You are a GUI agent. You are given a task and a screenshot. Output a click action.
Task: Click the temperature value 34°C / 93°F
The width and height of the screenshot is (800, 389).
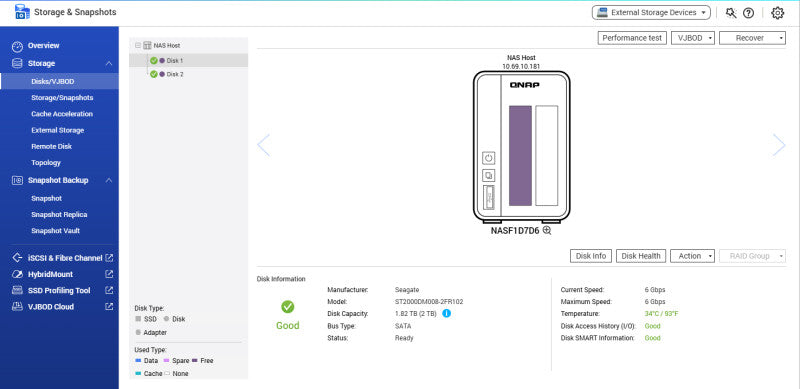[x=661, y=313]
